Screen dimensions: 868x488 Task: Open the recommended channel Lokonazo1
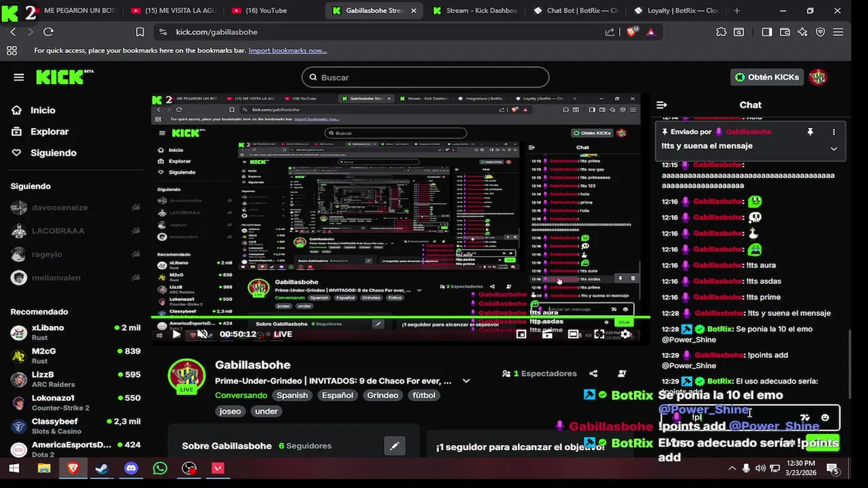click(75, 403)
